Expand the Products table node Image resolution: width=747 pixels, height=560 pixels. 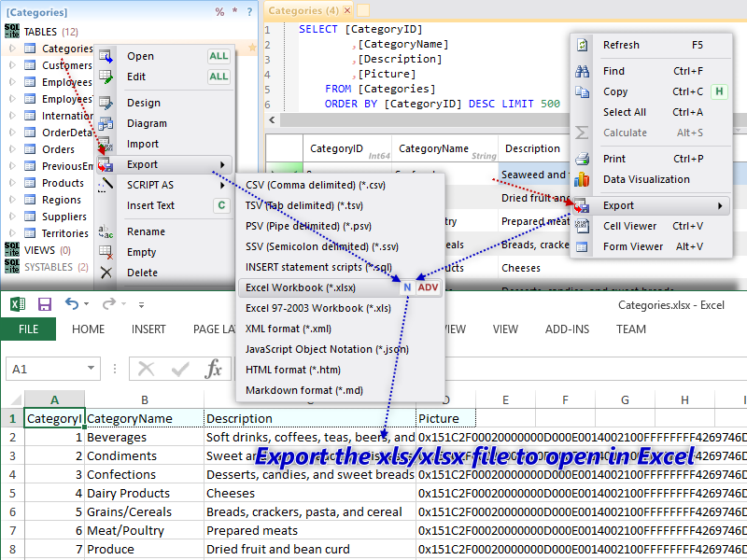click(x=12, y=183)
